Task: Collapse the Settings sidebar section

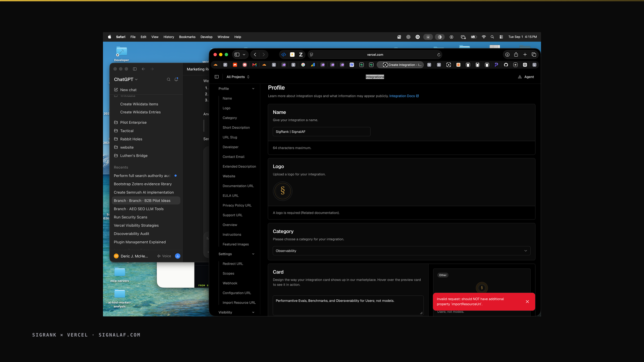Action: point(236,254)
